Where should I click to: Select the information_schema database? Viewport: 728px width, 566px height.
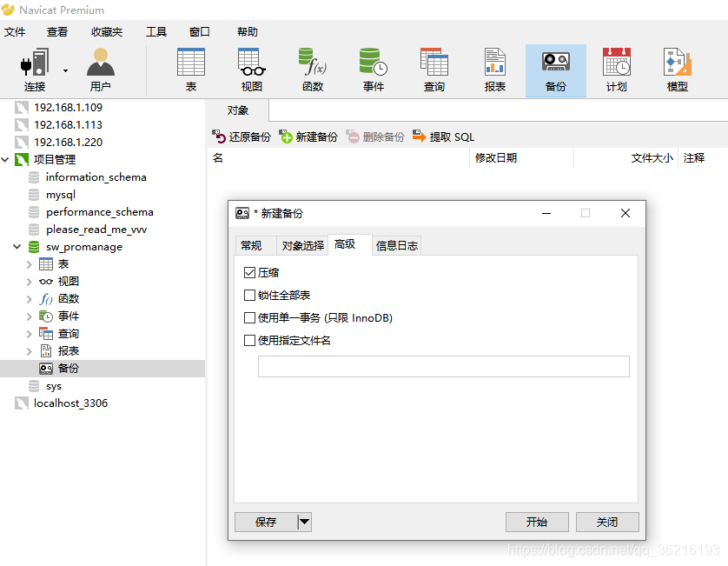[x=96, y=177]
